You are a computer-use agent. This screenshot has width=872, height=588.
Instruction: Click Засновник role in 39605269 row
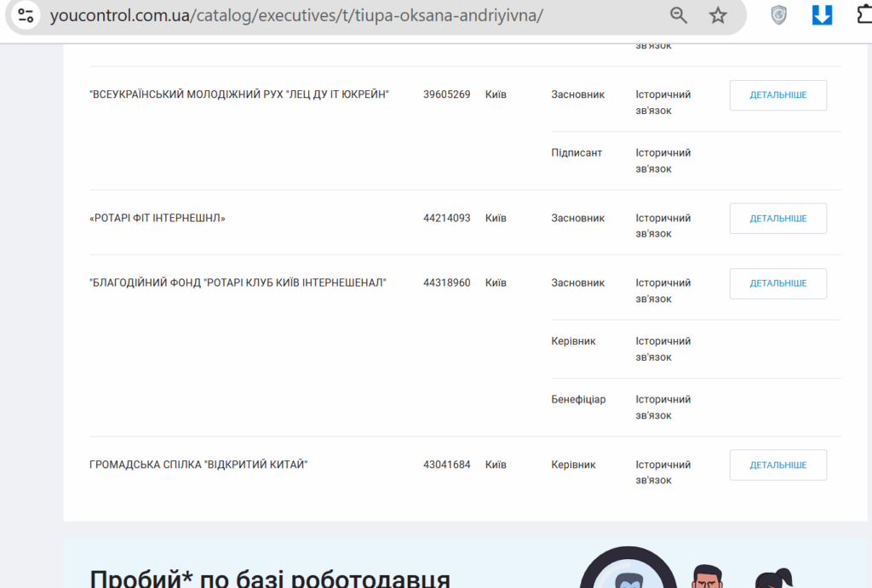pyautogui.click(x=578, y=94)
